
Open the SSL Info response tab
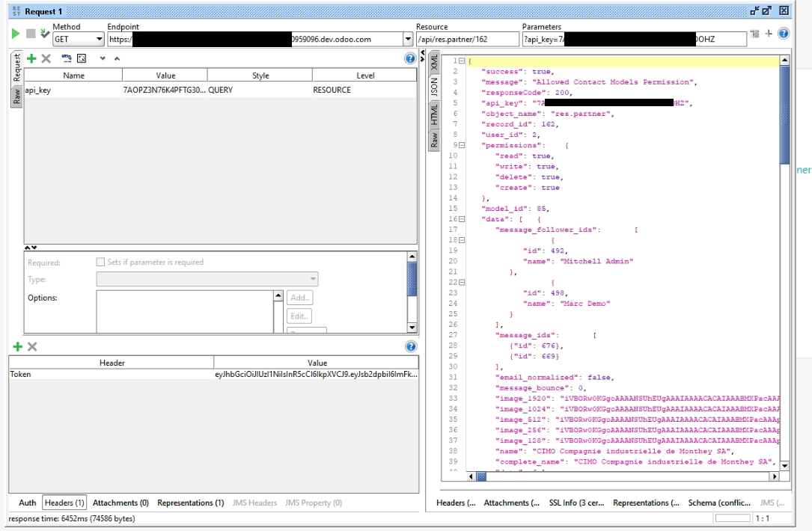(576, 503)
